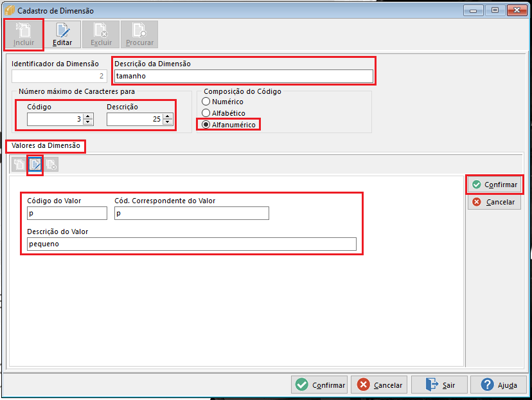Viewport: 532px width, 400px height.
Task: Increase the Descrição max characters value
Action: [x=168, y=116]
